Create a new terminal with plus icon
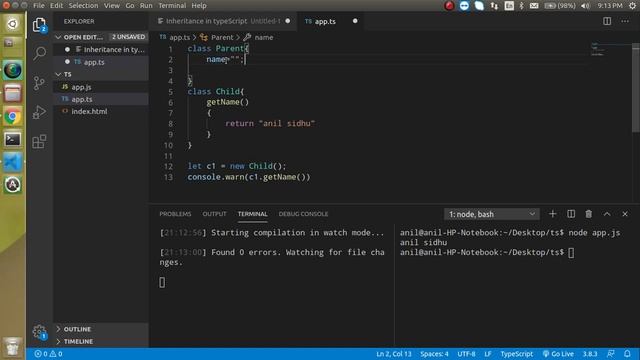 point(552,214)
